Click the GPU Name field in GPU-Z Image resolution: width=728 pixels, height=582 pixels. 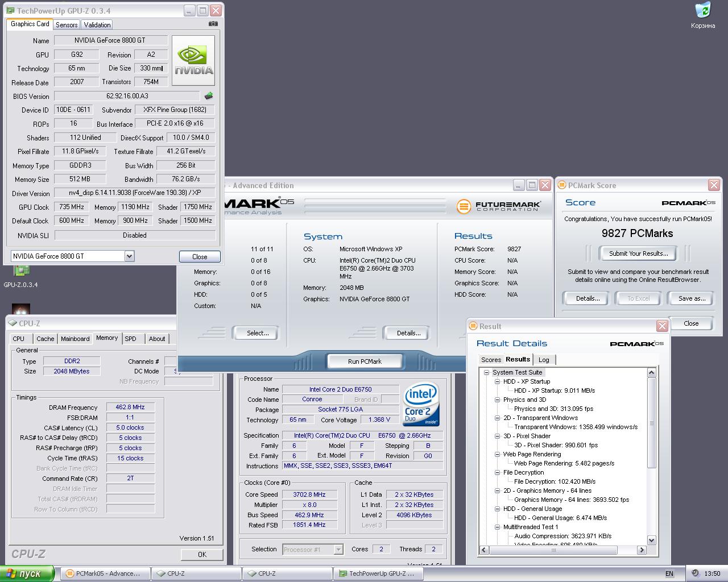(111, 40)
